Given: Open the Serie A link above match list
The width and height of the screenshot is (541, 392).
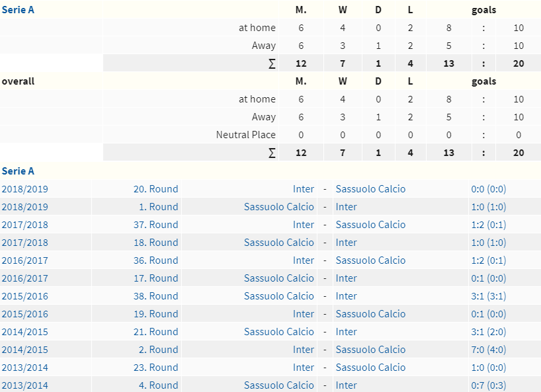Looking at the screenshot, I should 18,171.
